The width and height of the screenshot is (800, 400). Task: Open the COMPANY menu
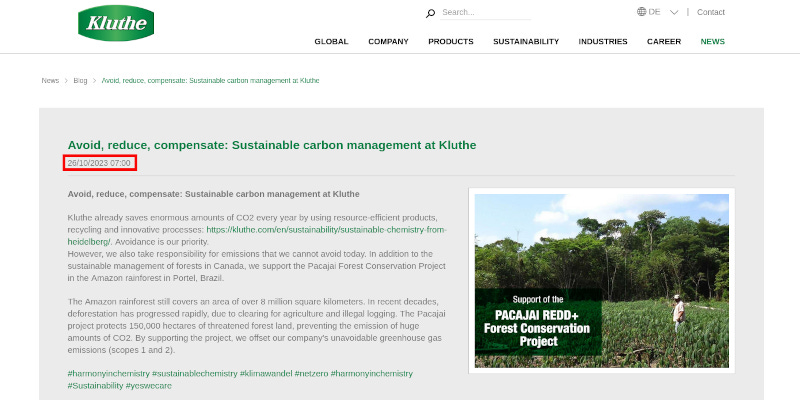pos(388,41)
